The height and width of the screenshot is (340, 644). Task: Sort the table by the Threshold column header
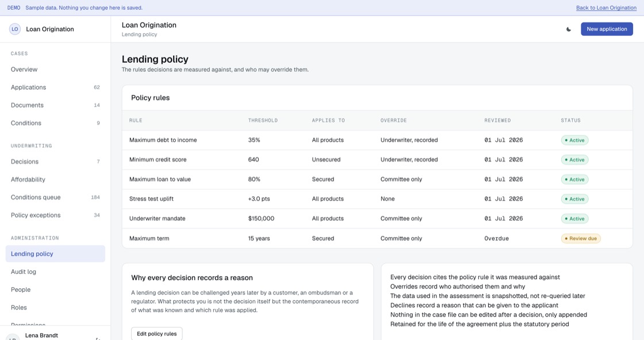(263, 120)
